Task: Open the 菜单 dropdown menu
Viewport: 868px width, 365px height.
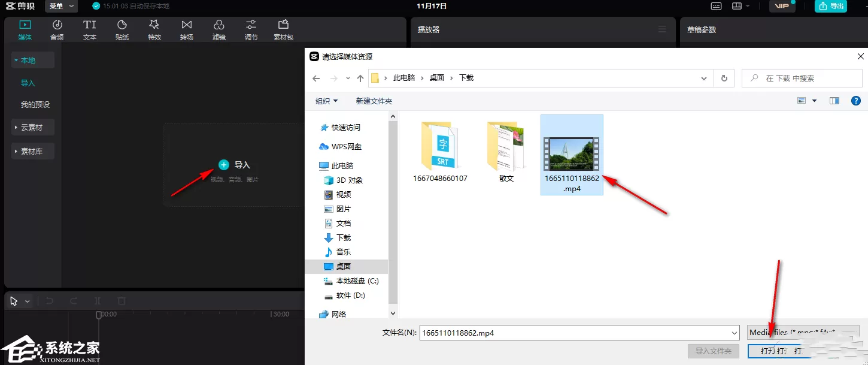Action: point(62,6)
